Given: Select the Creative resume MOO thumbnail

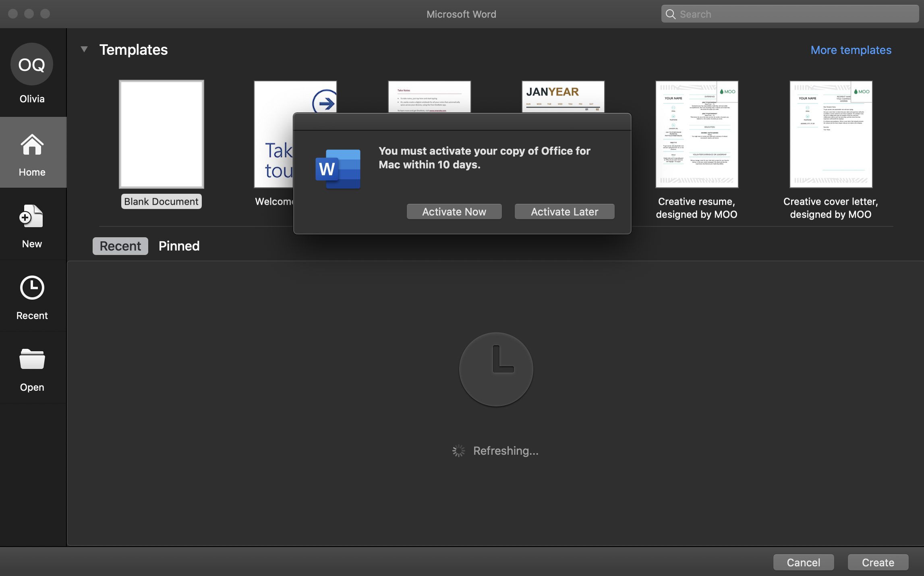Looking at the screenshot, I should tap(697, 134).
